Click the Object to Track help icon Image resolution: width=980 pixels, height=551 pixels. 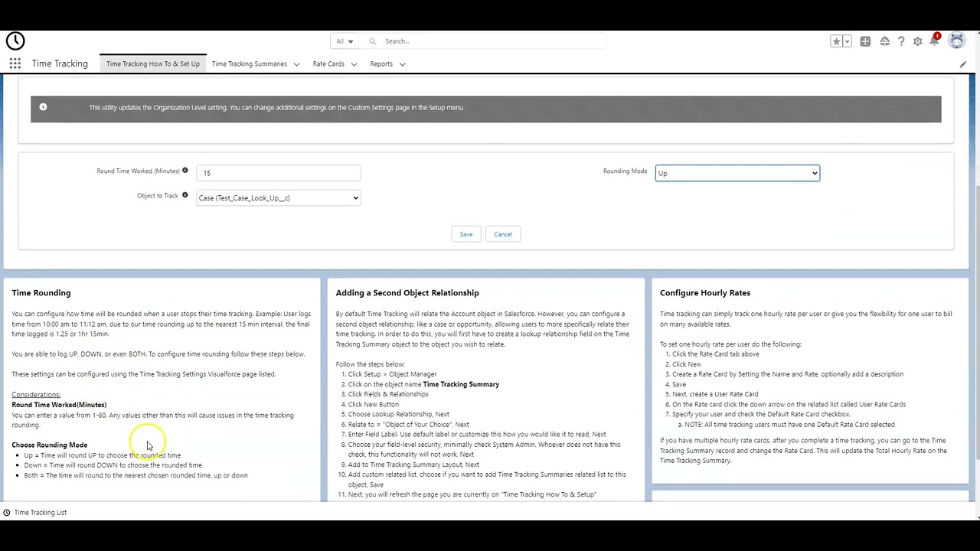(x=185, y=195)
